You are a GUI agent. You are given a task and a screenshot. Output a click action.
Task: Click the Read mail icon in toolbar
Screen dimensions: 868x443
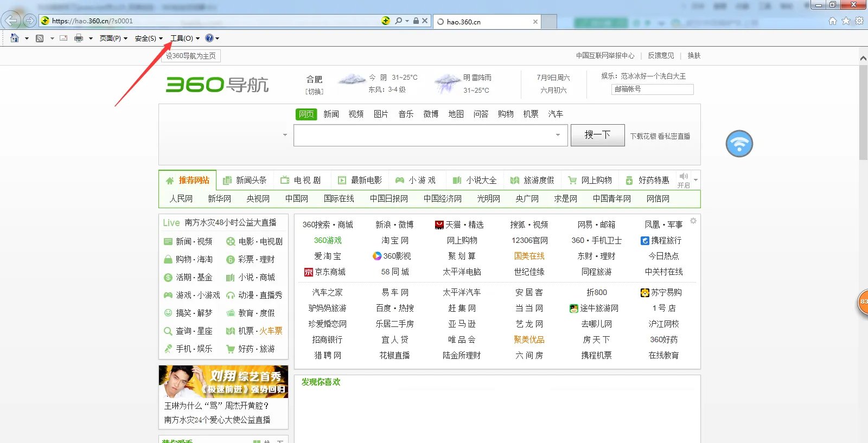63,38
